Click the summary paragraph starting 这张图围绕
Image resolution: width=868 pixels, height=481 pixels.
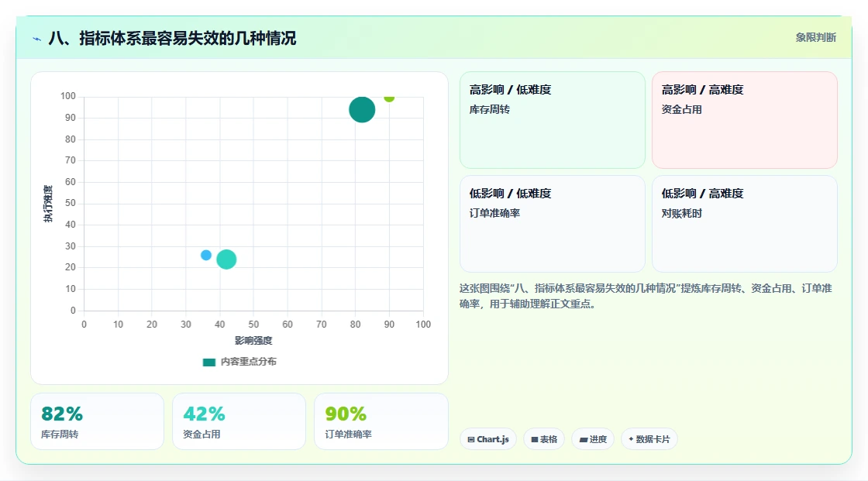tap(646, 296)
